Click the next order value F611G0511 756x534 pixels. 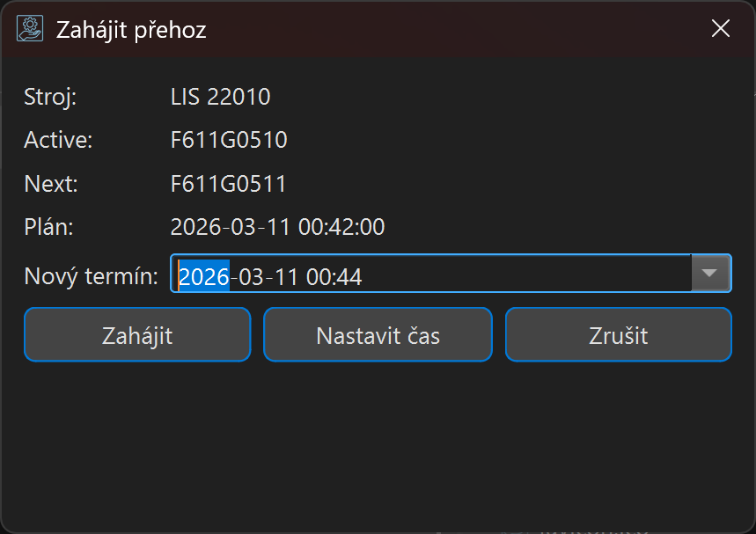tap(228, 184)
